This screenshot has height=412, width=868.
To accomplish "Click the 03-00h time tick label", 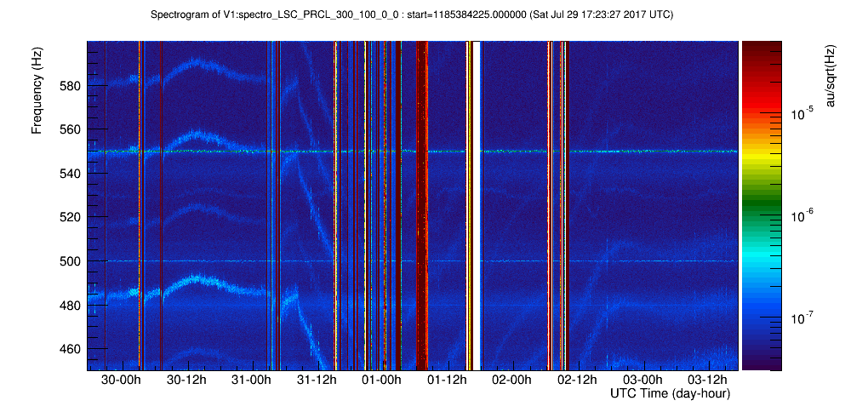I will [641, 380].
